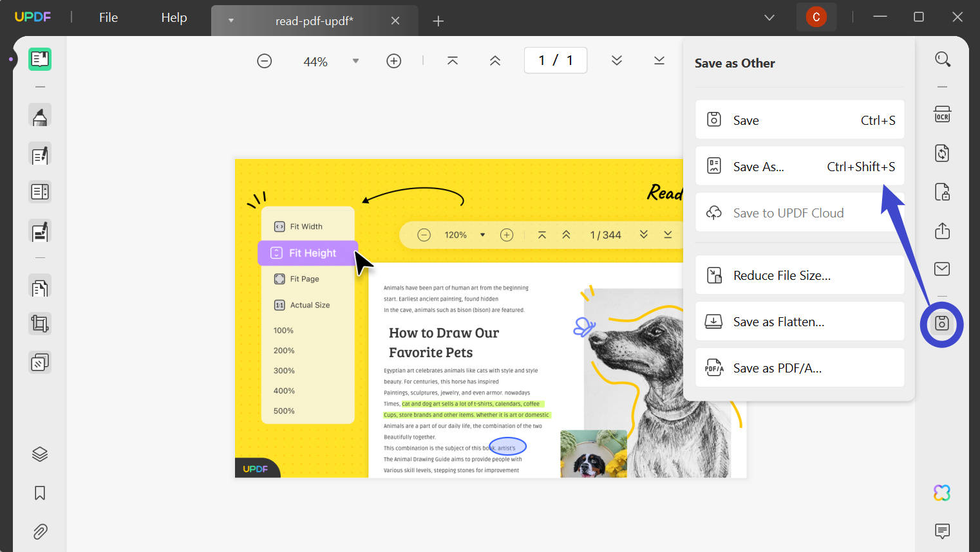Image resolution: width=980 pixels, height=552 pixels.
Task: Launch the OCR tool
Action: point(942,114)
